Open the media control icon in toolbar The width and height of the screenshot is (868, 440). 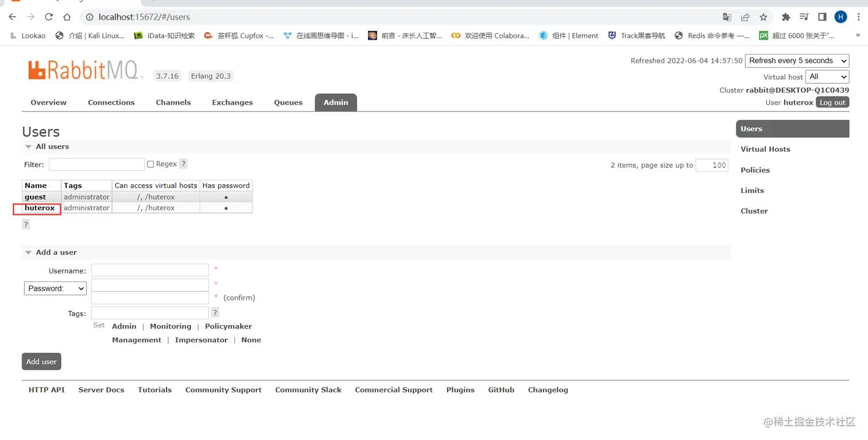(x=804, y=17)
